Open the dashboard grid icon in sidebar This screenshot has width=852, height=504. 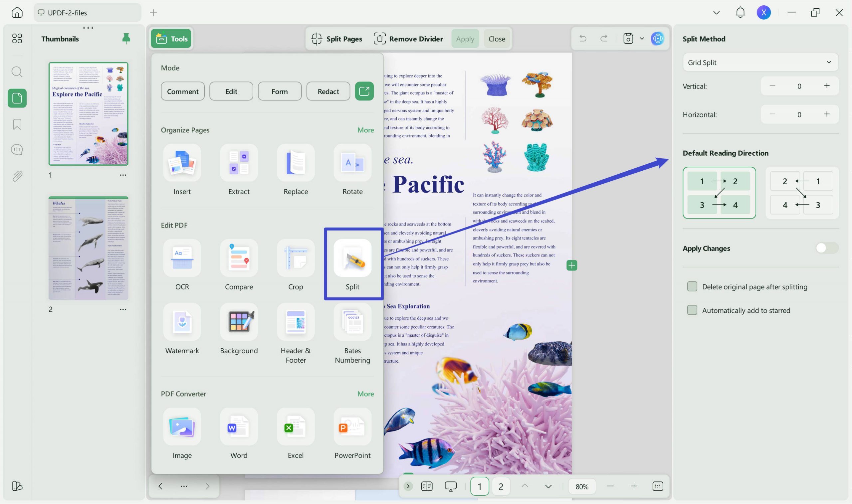[x=17, y=38]
